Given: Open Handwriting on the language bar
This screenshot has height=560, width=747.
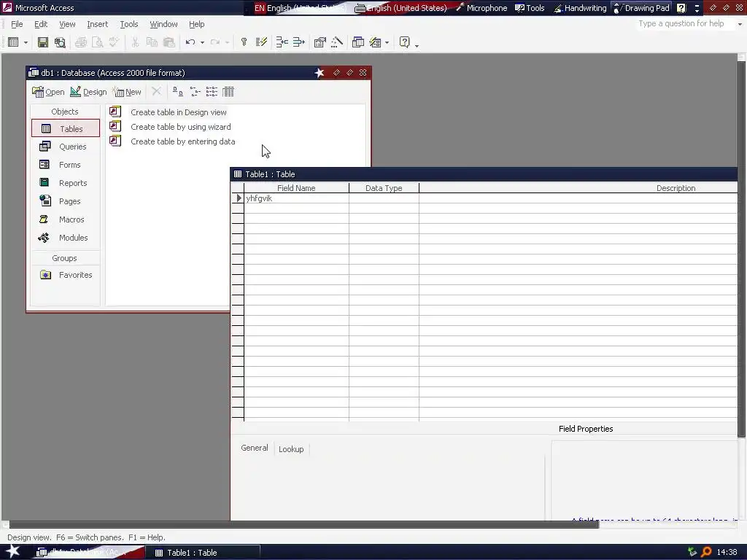Looking at the screenshot, I should pyautogui.click(x=580, y=8).
